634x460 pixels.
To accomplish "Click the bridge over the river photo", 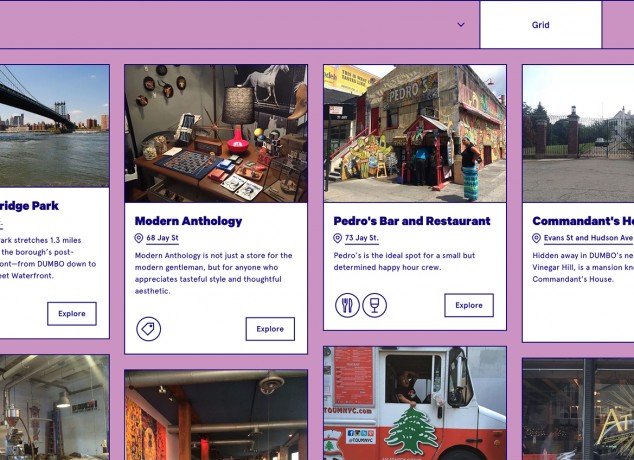I will click(54, 126).
